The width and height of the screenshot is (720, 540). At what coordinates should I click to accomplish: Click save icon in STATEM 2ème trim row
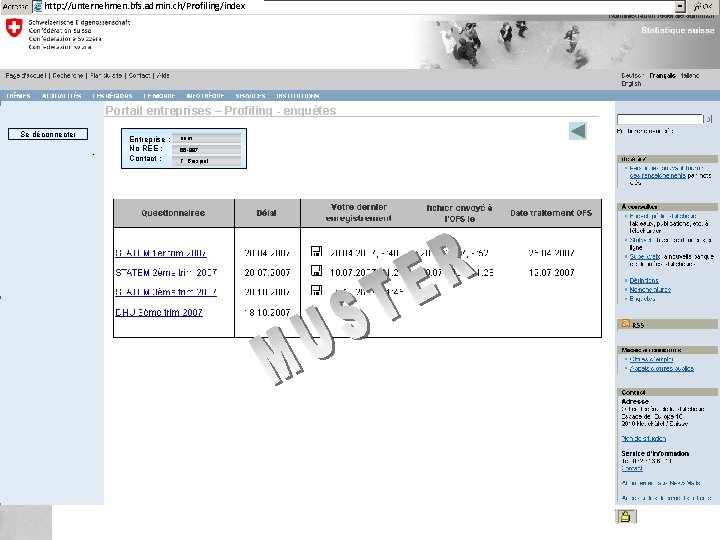[x=316, y=270]
